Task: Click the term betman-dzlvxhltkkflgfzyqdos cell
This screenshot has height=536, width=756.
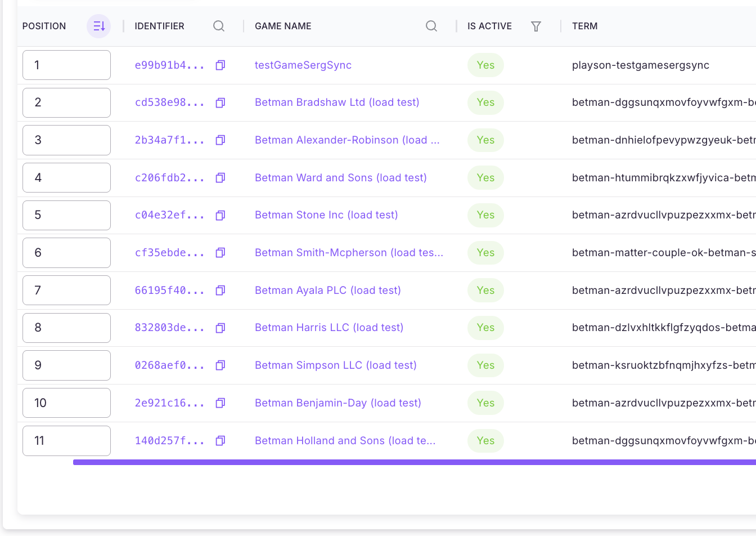Action: tap(664, 328)
